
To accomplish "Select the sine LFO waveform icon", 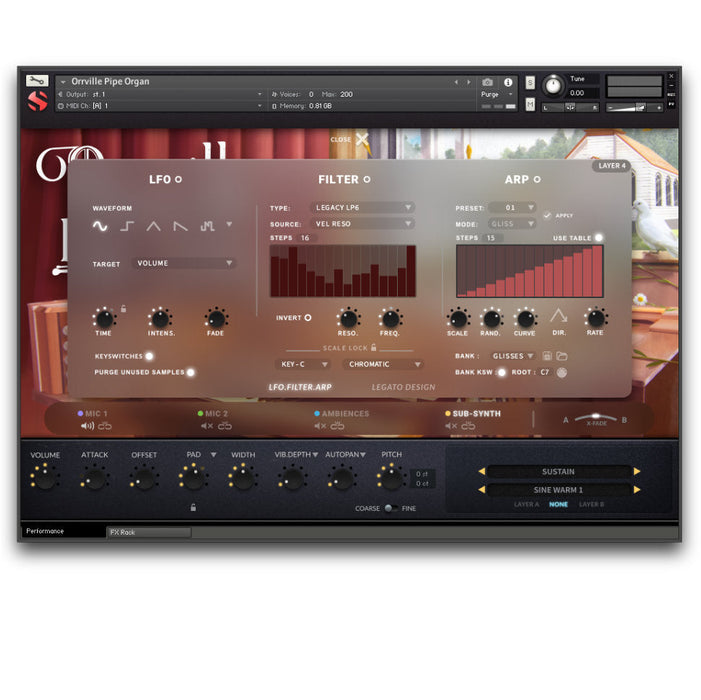I will [100, 226].
